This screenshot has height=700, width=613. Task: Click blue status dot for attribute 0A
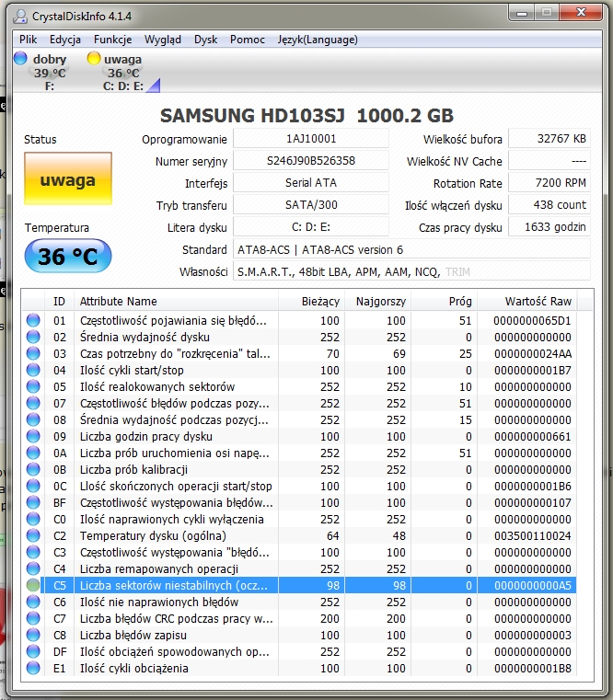[33, 453]
